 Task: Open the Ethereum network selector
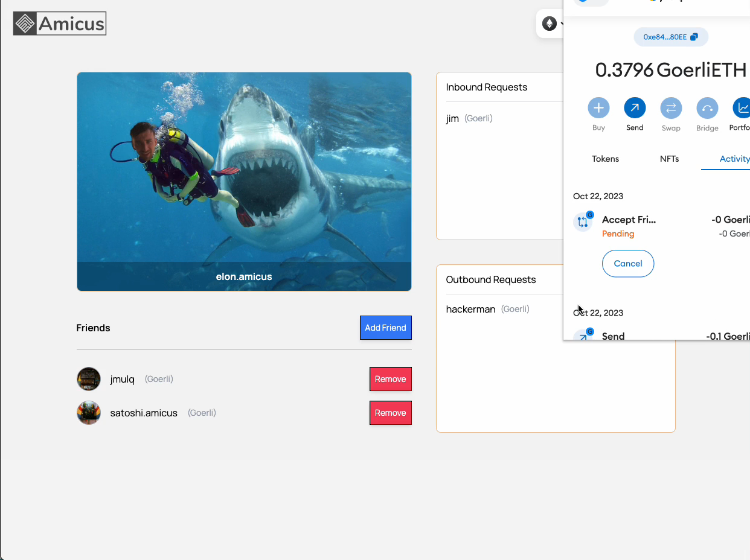point(551,24)
